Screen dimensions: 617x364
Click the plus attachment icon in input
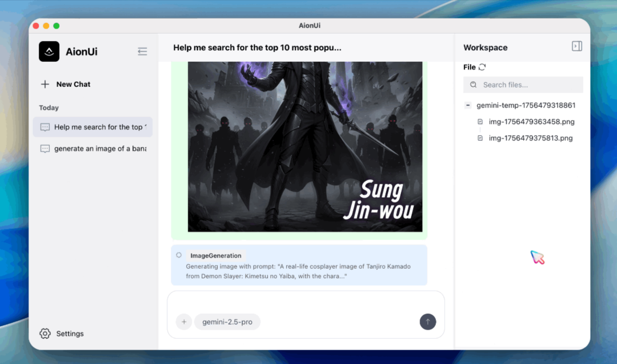click(184, 322)
